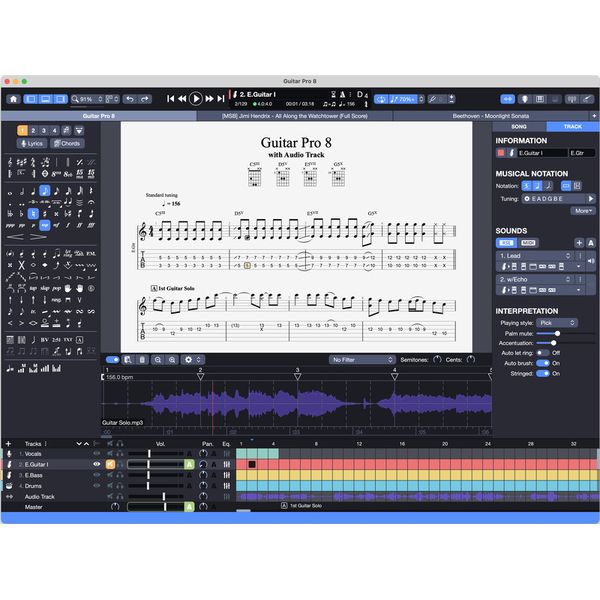Add a new sound with plus button
The image size is (600, 600).
(579, 243)
